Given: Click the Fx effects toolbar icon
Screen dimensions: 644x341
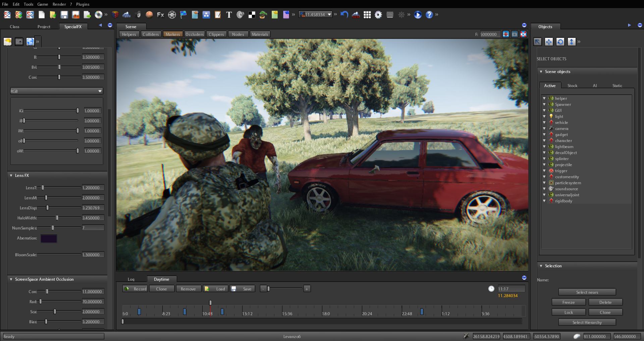Looking at the screenshot, I should click(160, 15).
